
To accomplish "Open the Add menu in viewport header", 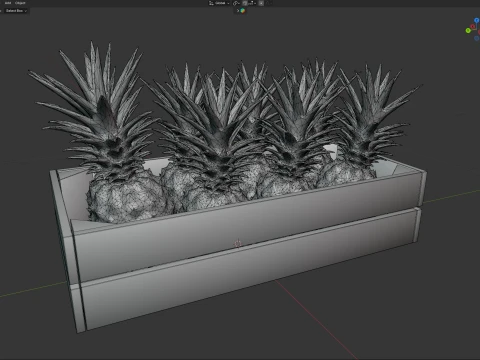I will [8, 3].
